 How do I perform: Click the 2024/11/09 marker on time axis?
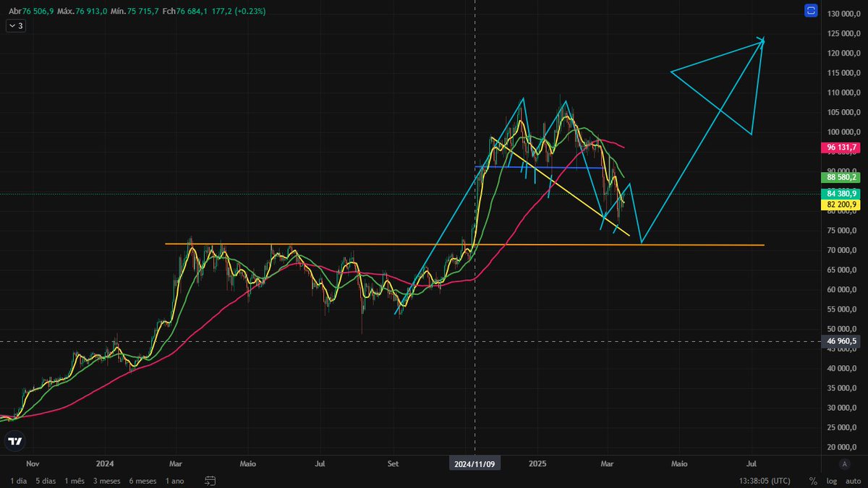[475, 463]
